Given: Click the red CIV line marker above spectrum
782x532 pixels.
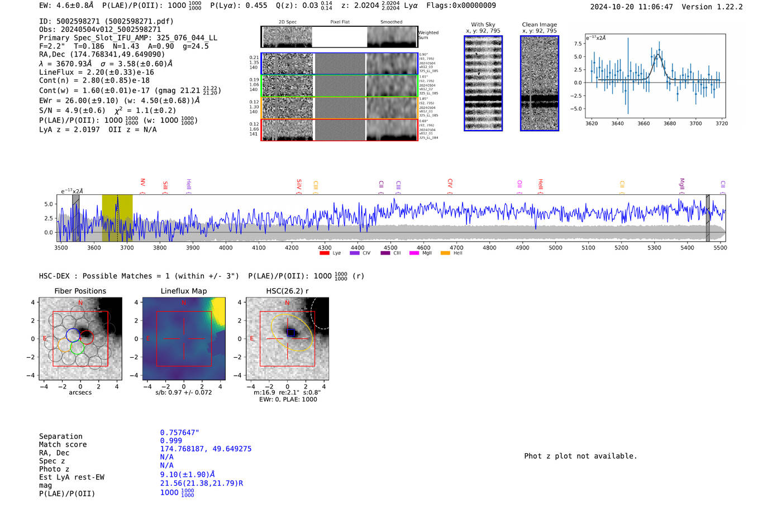Looking at the screenshot, I should coord(450,184).
